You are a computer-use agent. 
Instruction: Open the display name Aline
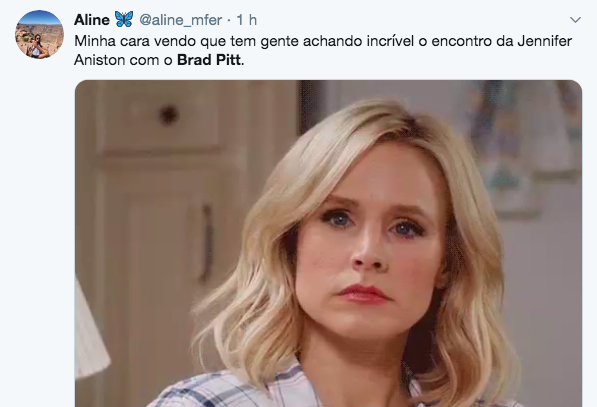point(92,20)
